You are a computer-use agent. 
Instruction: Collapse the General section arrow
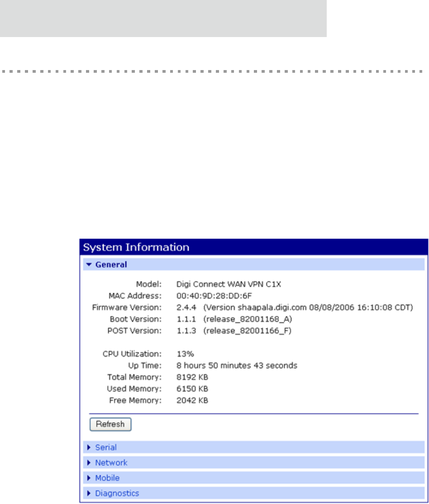89,264
